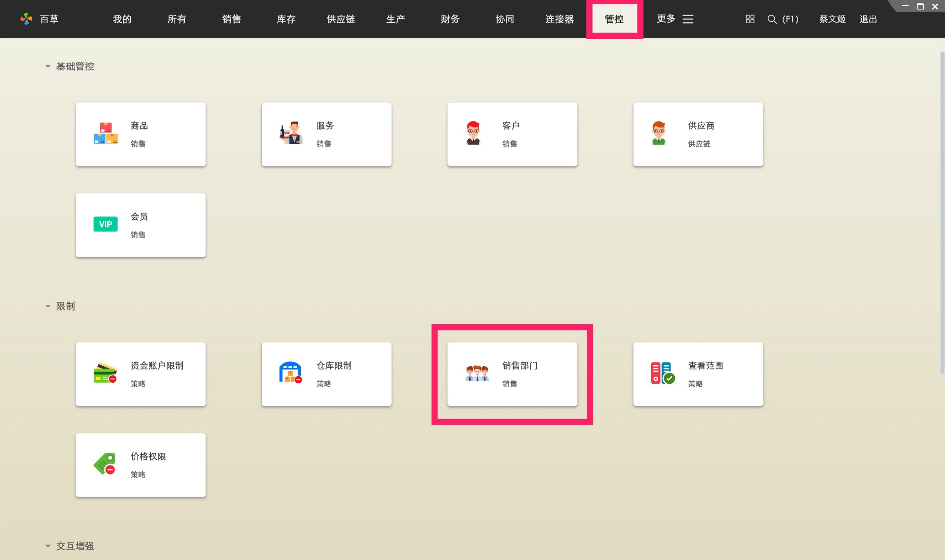
Task: Click the 服务 waiter icon
Action: tap(291, 134)
